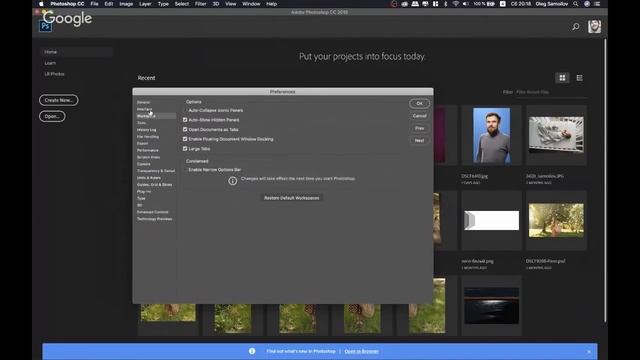Follow the Open in Browser link
This screenshot has width=640, height=360.
(x=361, y=351)
